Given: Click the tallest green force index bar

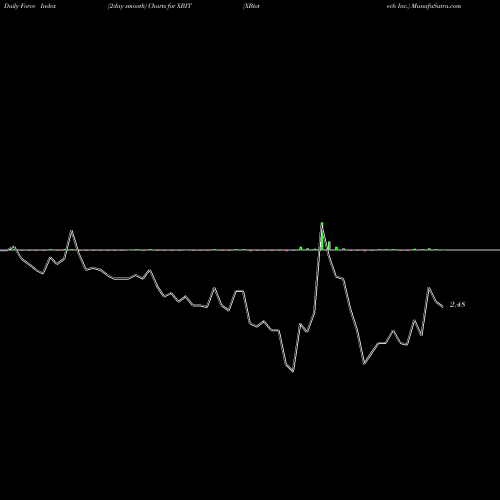Looking at the screenshot, I should click(322, 236).
